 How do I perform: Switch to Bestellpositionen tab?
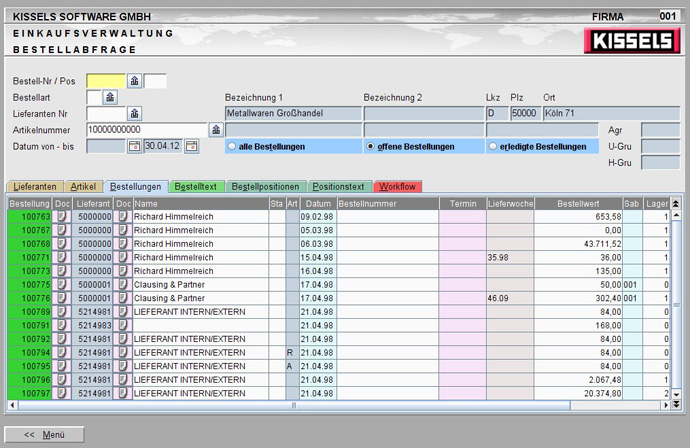click(265, 187)
